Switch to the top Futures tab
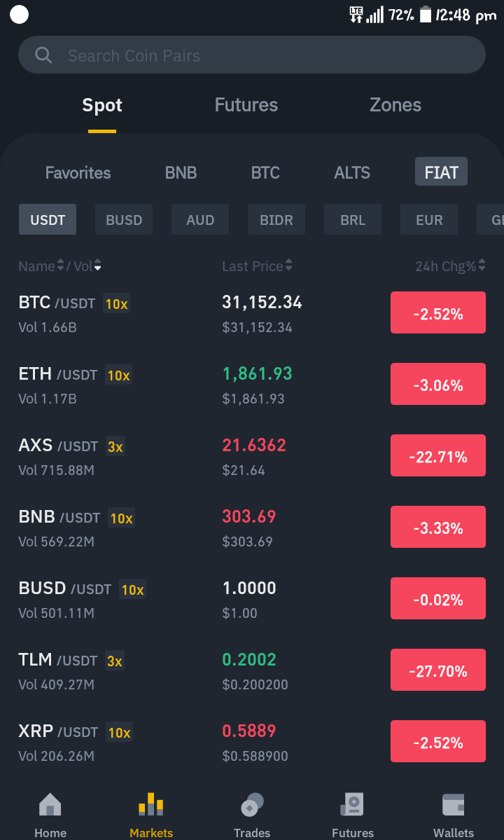 point(246,105)
